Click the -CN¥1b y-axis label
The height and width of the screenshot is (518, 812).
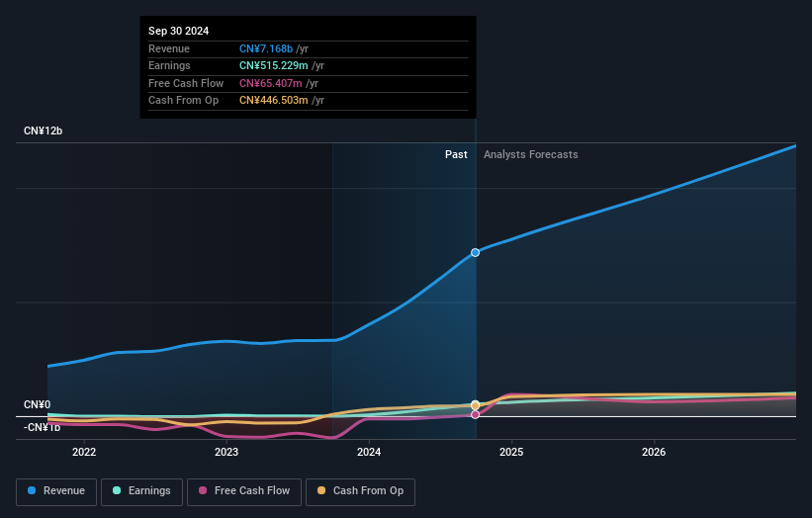pyautogui.click(x=42, y=427)
